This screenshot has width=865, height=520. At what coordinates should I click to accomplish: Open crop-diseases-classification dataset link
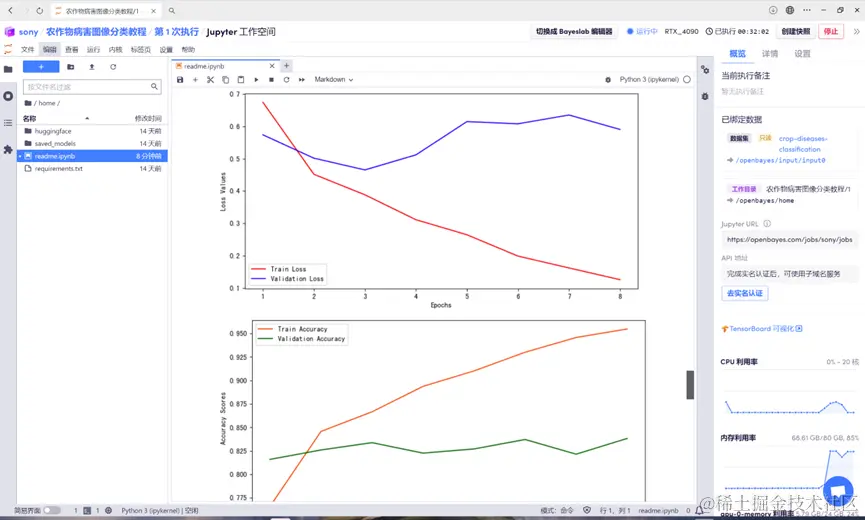pyautogui.click(x=802, y=144)
